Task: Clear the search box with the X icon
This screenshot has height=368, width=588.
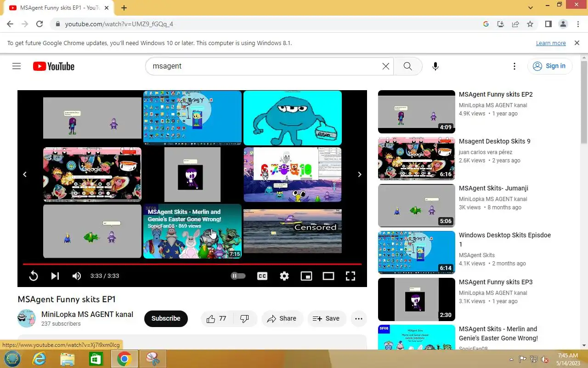Action: (x=386, y=66)
